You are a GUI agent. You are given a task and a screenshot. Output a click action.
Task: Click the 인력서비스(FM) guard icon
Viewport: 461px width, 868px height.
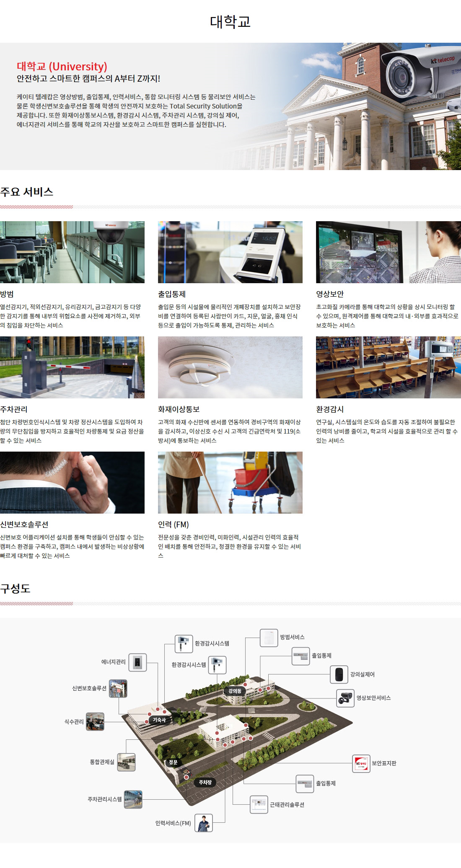click(x=204, y=823)
